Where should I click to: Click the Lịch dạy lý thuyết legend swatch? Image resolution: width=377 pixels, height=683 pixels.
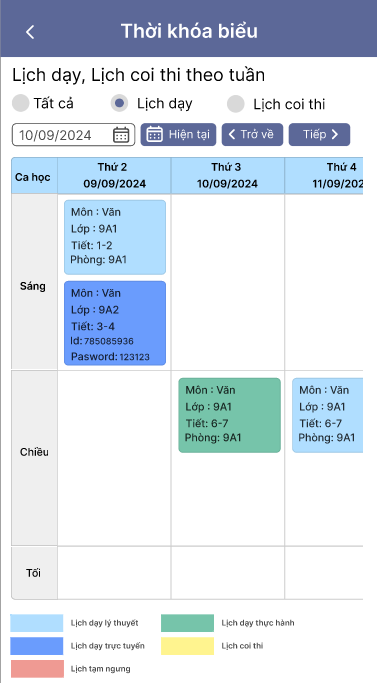[x=37, y=623]
